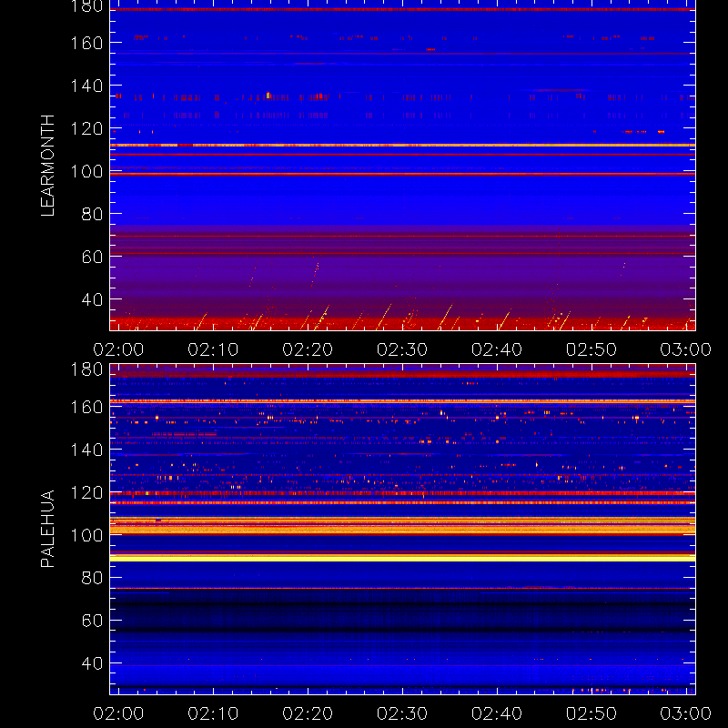
Task: Click the orange band near 112 in the Learmonth plot
Action: (402, 146)
